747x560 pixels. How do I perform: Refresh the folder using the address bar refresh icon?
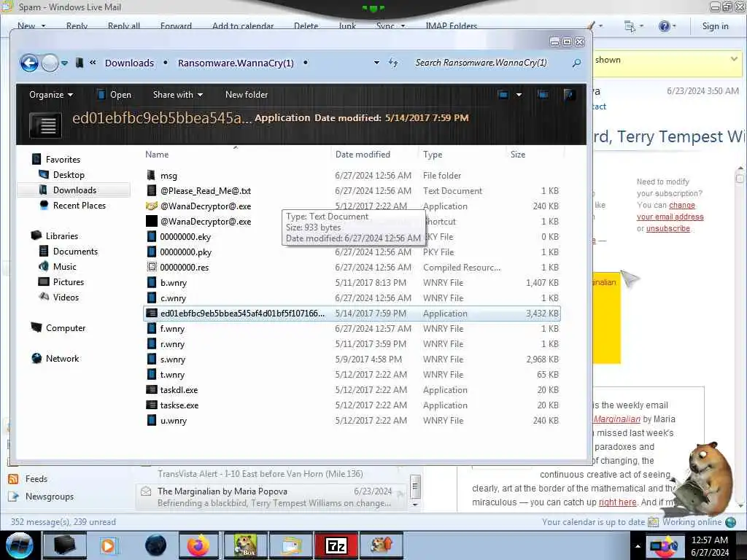pyautogui.click(x=393, y=63)
